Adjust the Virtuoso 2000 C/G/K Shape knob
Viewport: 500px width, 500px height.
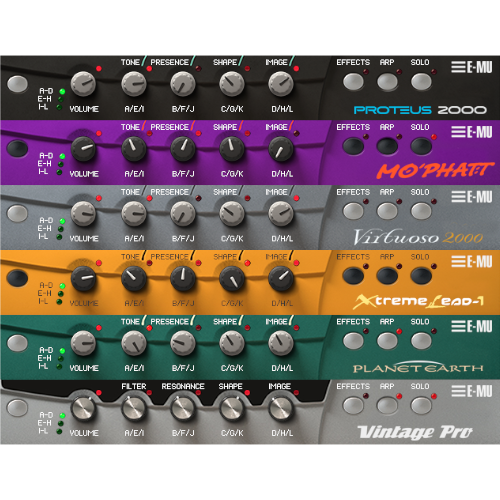pos(232,213)
